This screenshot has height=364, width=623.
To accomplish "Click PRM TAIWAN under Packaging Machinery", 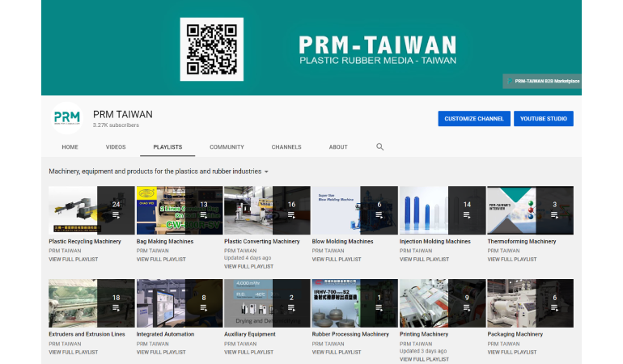I will [x=503, y=344].
